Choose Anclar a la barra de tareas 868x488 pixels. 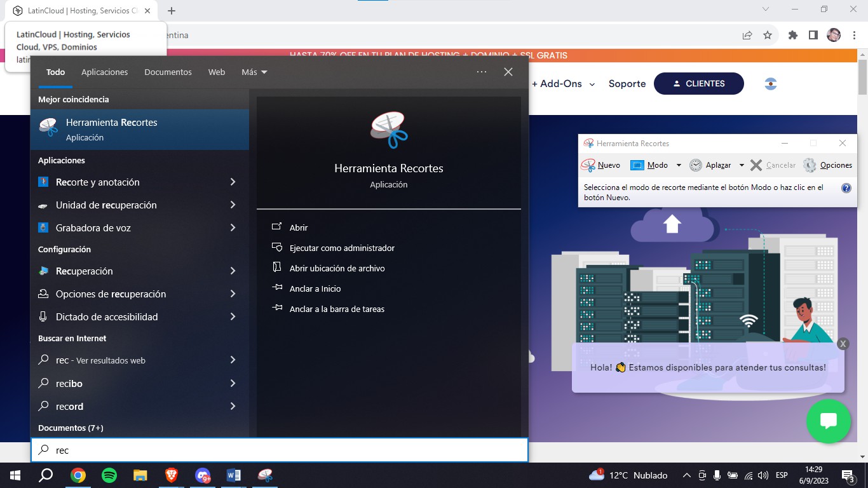coord(337,309)
